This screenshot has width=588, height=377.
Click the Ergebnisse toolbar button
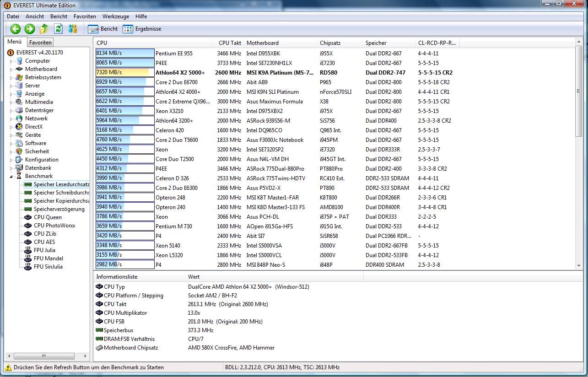click(x=142, y=29)
